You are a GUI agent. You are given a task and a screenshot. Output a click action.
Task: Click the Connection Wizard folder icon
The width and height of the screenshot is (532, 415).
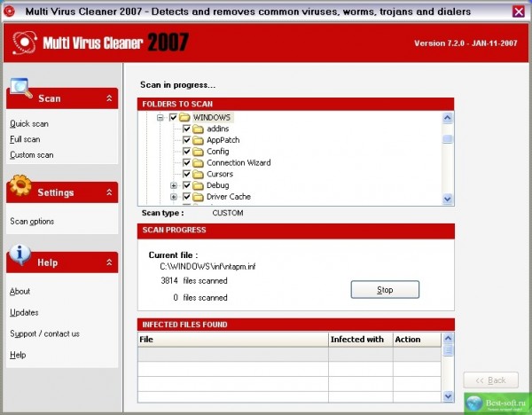coord(198,163)
